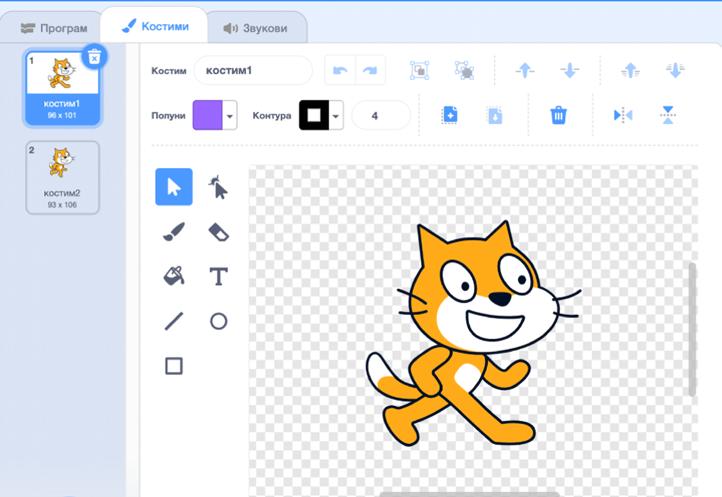Select the Rectangle tool
Image resolution: width=722 pixels, height=497 pixels.
pyautogui.click(x=174, y=366)
